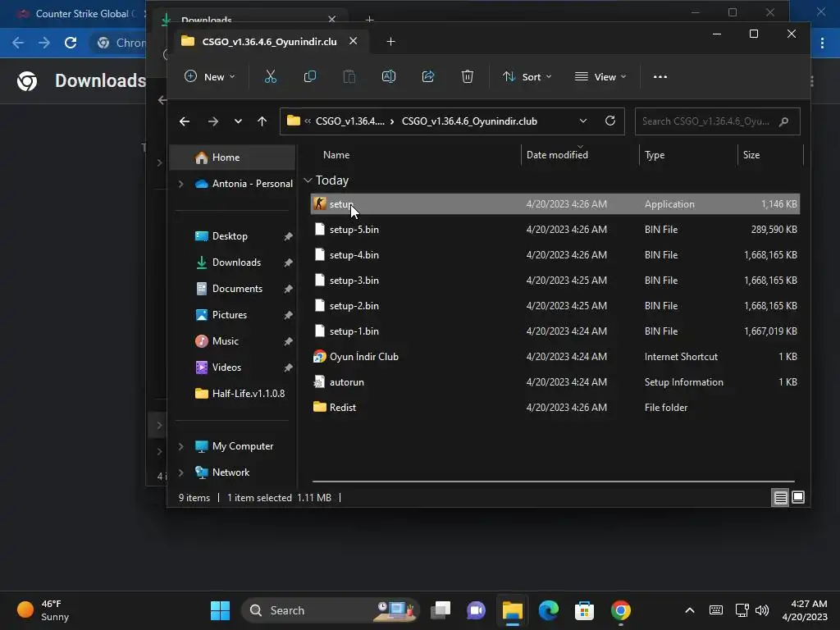Launch Microsoft Edge from taskbar
The height and width of the screenshot is (630, 840).
point(549,610)
